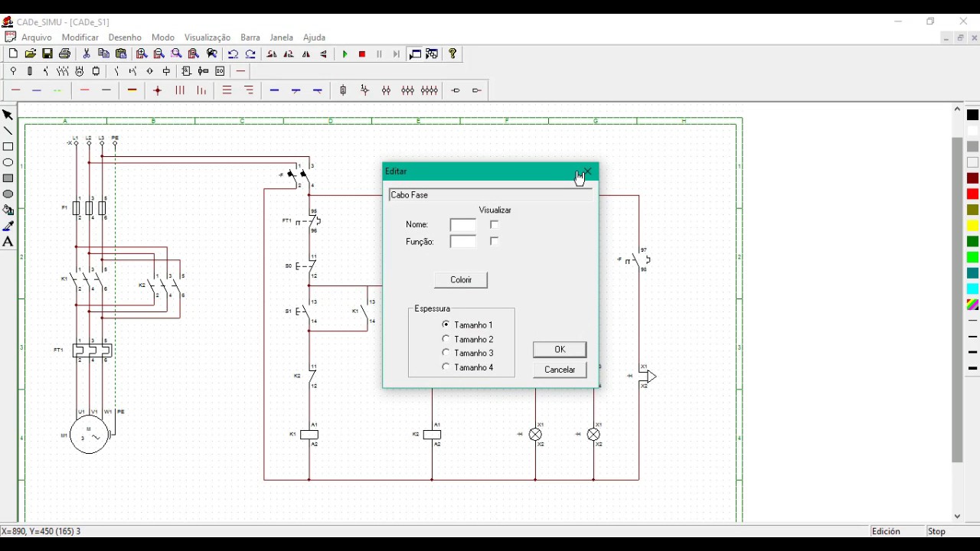Open the Arquivo menu
The width and height of the screenshot is (980, 551).
click(x=37, y=37)
